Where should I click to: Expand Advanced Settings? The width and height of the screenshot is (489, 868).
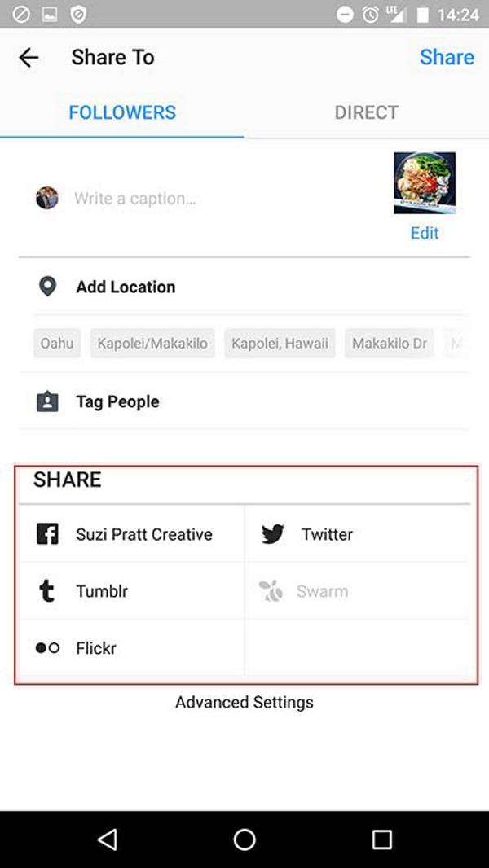click(x=244, y=703)
